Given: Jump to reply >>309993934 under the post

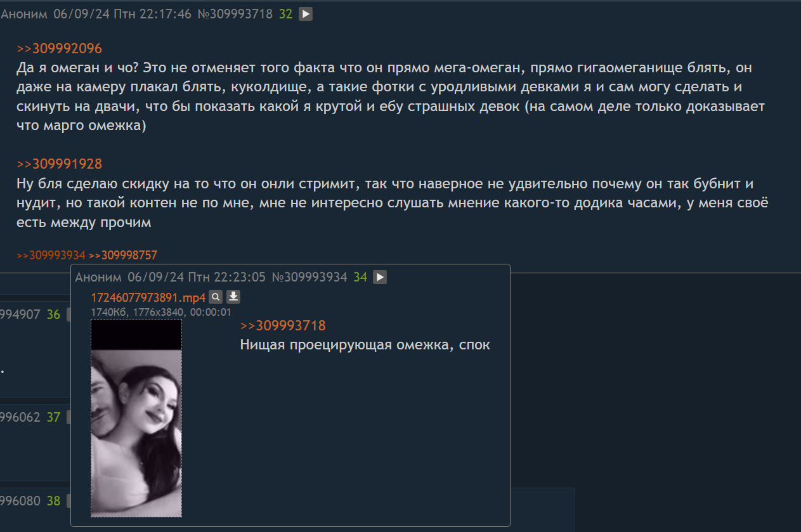Looking at the screenshot, I should point(51,255).
